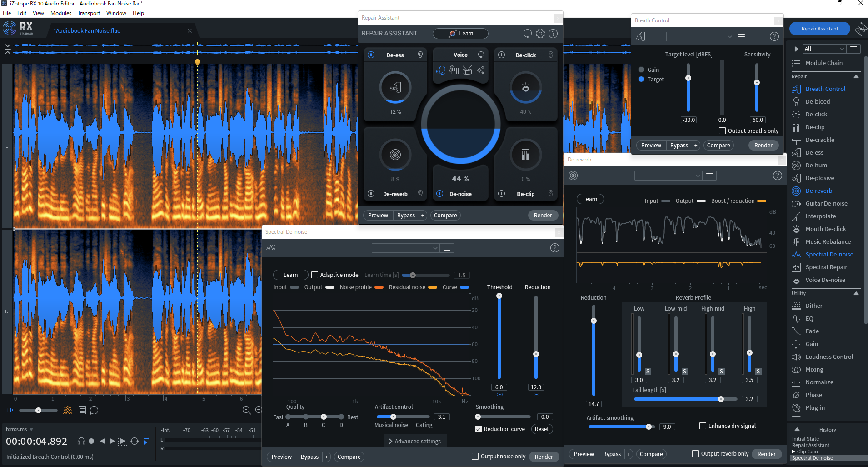Enable Enhance dry signal checkbox
The image size is (868, 467).
703,426
